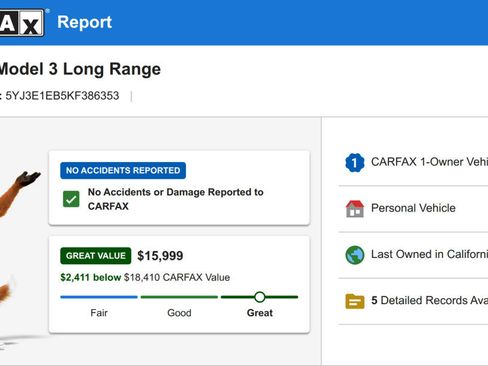This screenshot has height=366, width=488.
Task: Click the Good label under the value bar
Action: (x=179, y=313)
